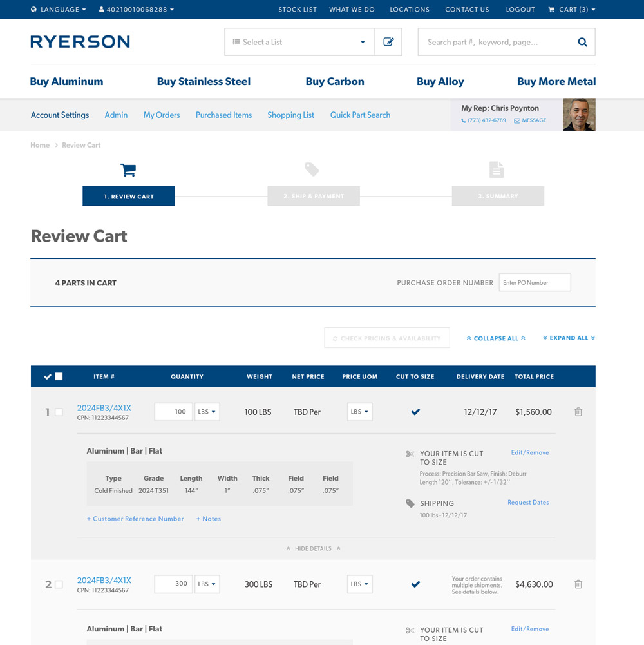Click the Ship & Payment tag icon
The height and width of the screenshot is (645, 644).
pyautogui.click(x=312, y=169)
